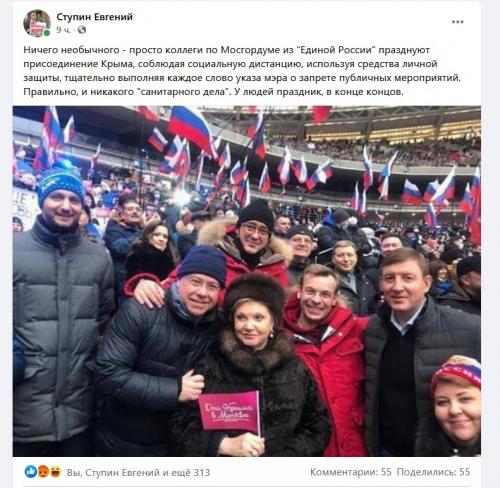Click the orange angry reaction icon
Image resolution: width=500 pixels, height=488 pixels.
pyautogui.click(x=43, y=472)
